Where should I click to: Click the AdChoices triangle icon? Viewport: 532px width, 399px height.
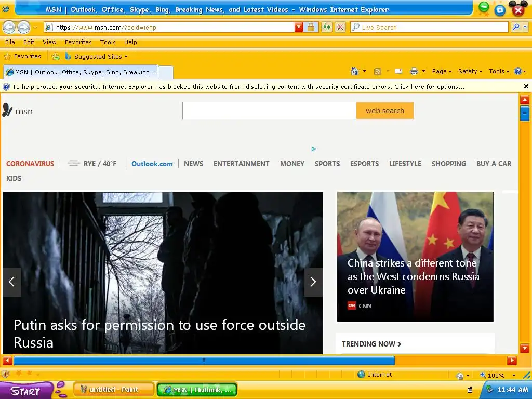[x=314, y=149]
